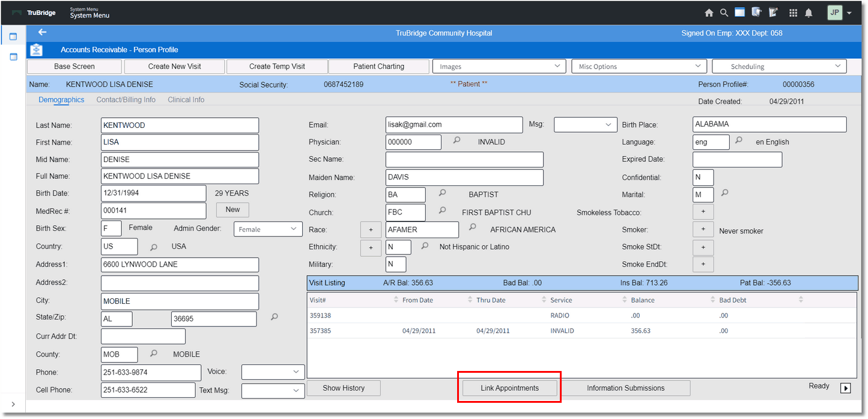
Task: Click empty Address2 field
Action: [180, 283]
